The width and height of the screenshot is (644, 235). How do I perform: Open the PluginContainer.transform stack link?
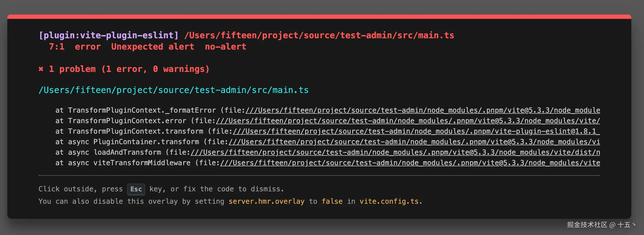click(414, 142)
